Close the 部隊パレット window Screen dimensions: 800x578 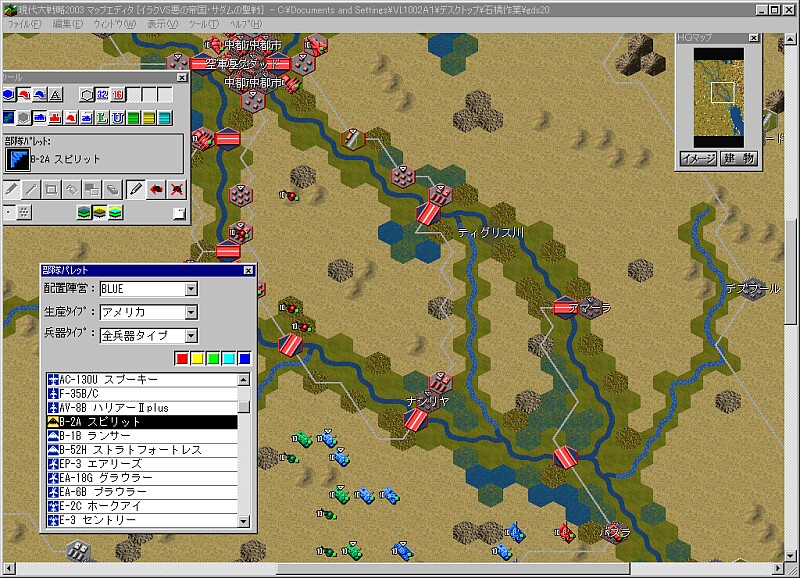coord(248,270)
